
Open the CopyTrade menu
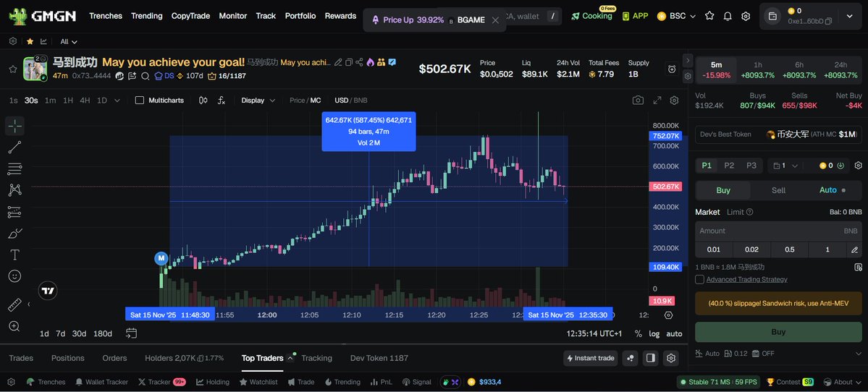(x=190, y=16)
